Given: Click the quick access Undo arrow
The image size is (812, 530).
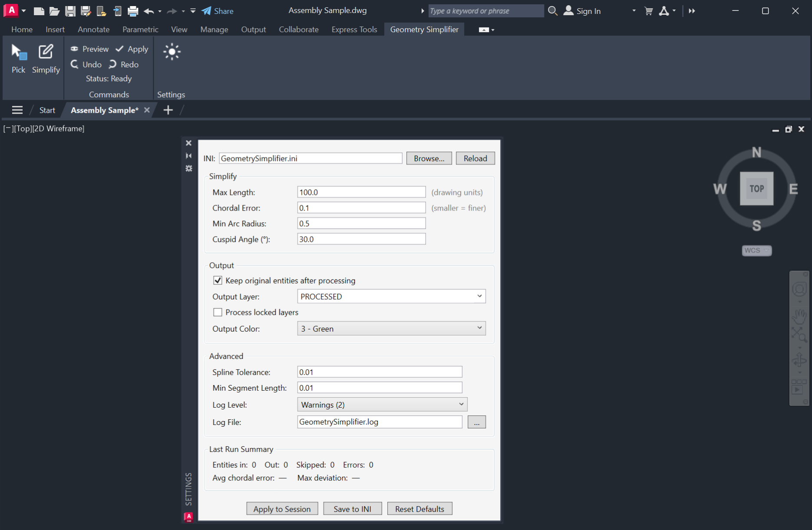Looking at the screenshot, I should pyautogui.click(x=149, y=11).
